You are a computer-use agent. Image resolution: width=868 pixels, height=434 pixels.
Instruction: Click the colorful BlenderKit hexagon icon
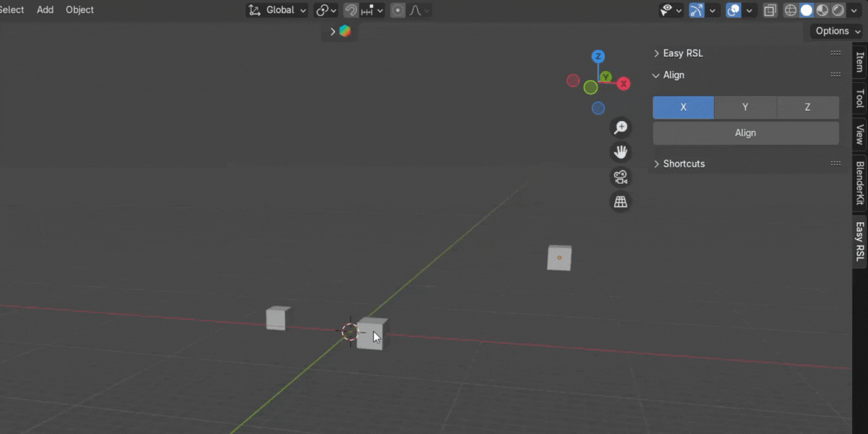pos(345,31)
